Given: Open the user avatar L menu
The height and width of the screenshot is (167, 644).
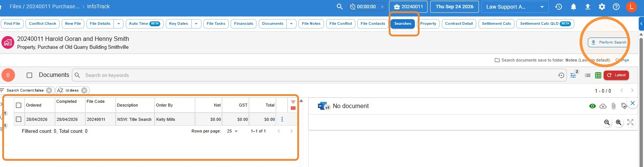Looking at the screenshot, I should (x=631, y=6).
